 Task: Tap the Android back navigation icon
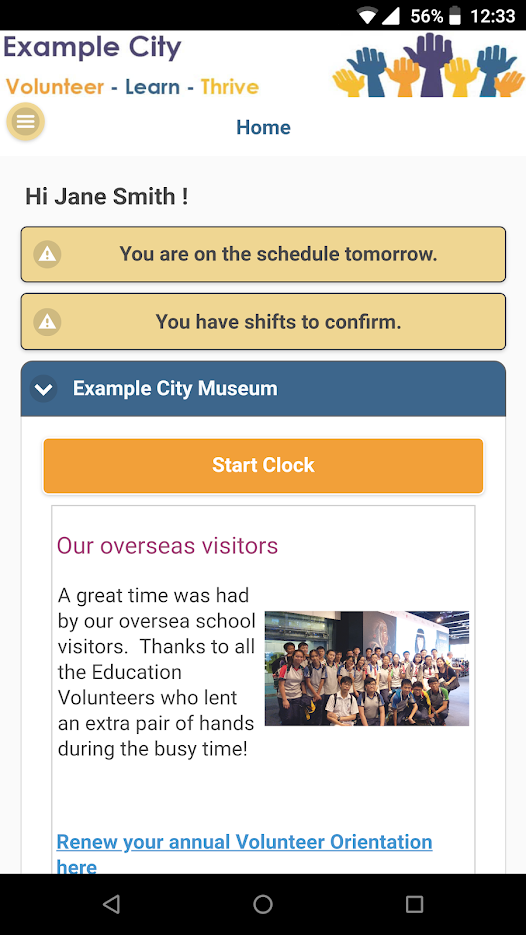[x=112, y=904]
